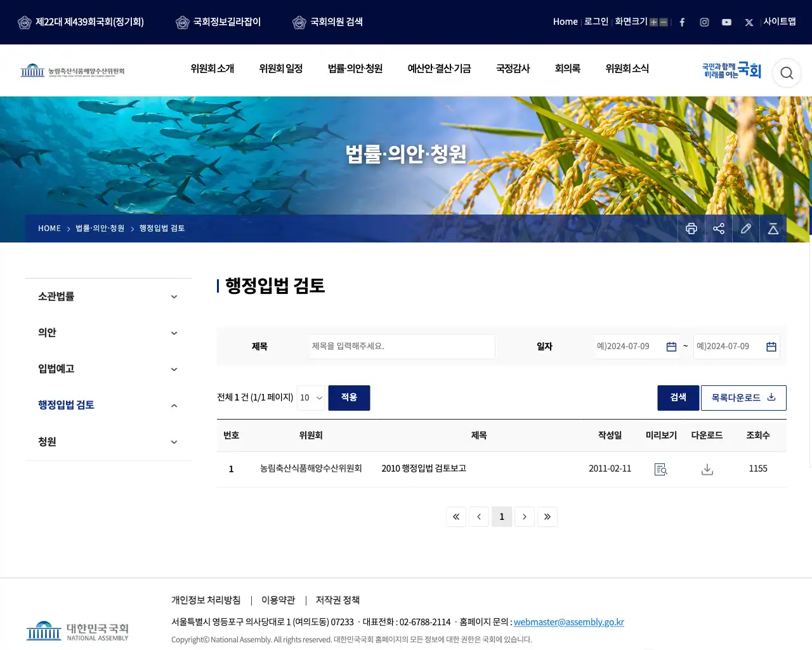812x650 pixels.
Task: Go to last page of results
Action: click(547, 517)
